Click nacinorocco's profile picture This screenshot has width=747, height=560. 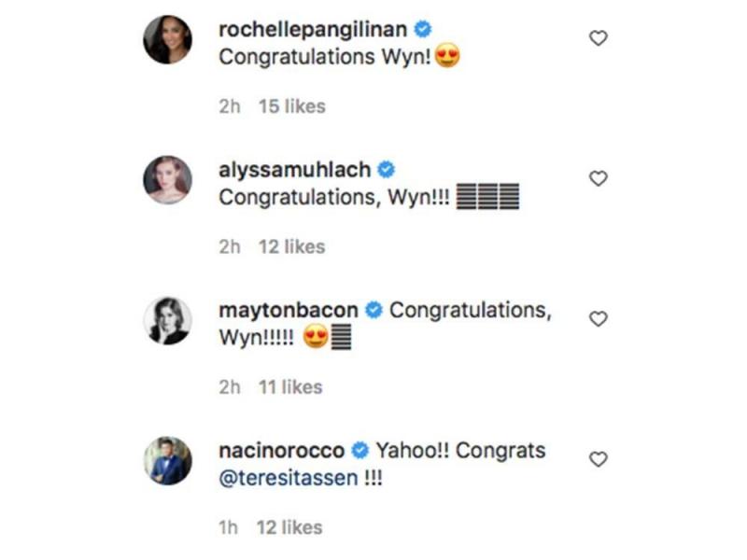168,461
